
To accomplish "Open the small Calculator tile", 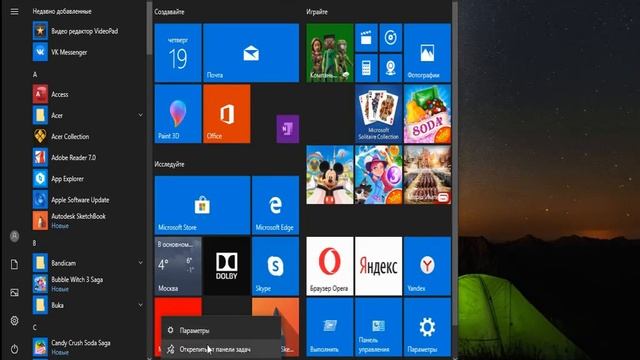I will [x=366, y=68].
